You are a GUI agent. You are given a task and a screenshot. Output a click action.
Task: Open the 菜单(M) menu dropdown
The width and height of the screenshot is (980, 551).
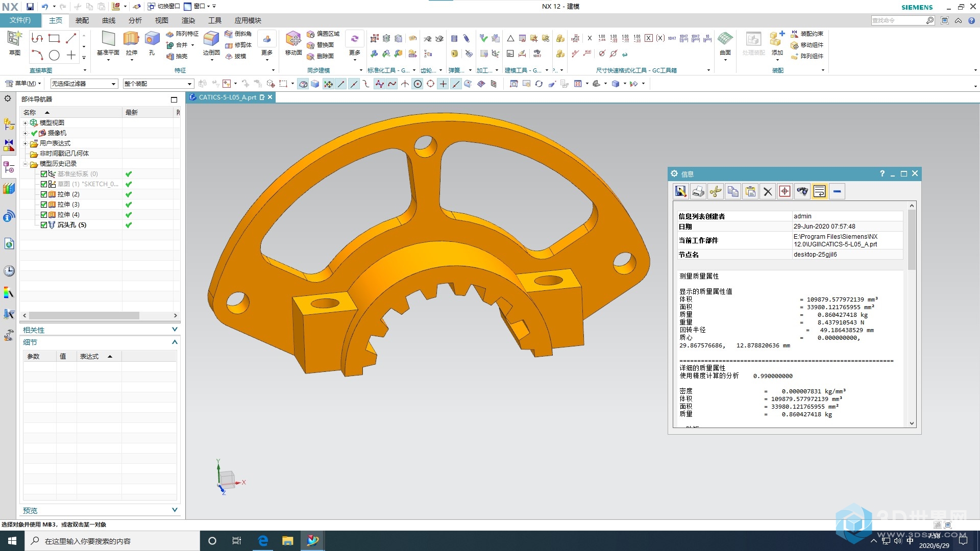[23, 84]
